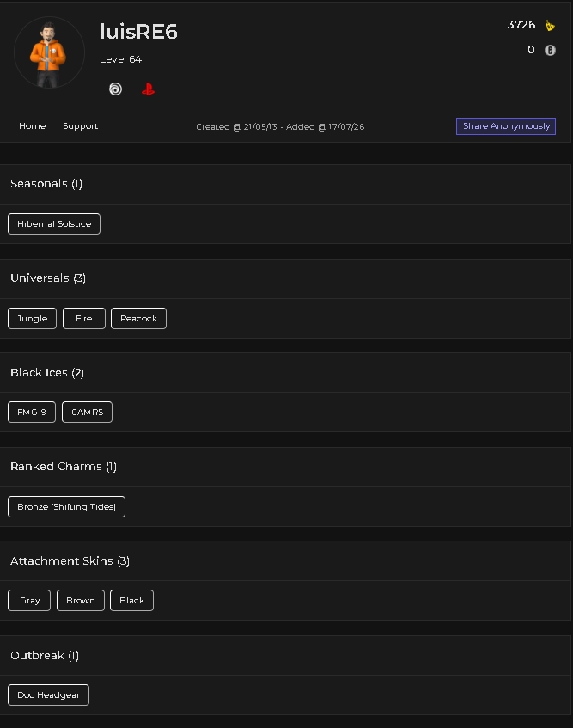The width and height of the screenshot is (573, 728).
Task: Click Share Anonymously button
Action: coord(506,126)
